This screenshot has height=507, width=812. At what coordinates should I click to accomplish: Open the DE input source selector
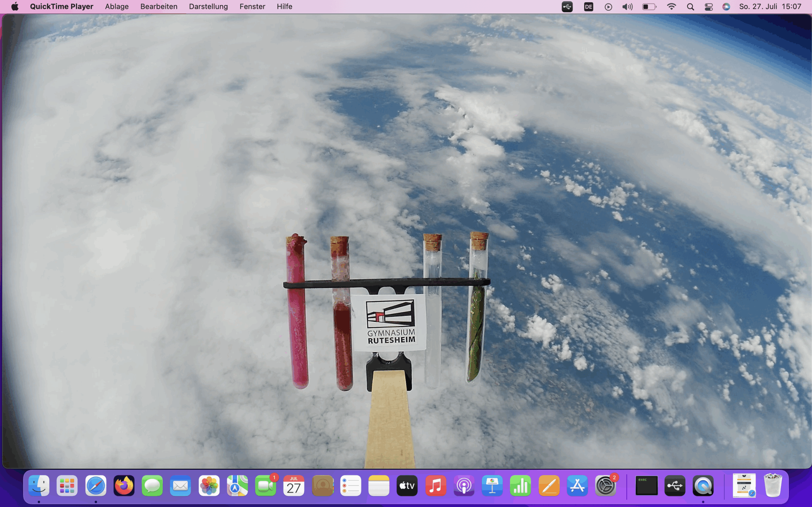click(588, 7)
